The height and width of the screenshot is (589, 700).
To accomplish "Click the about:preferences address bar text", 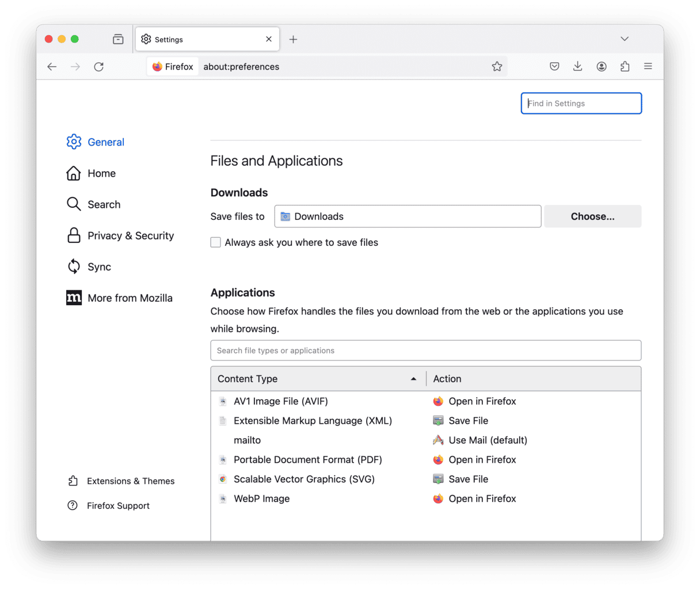I will tap(241, 67).
